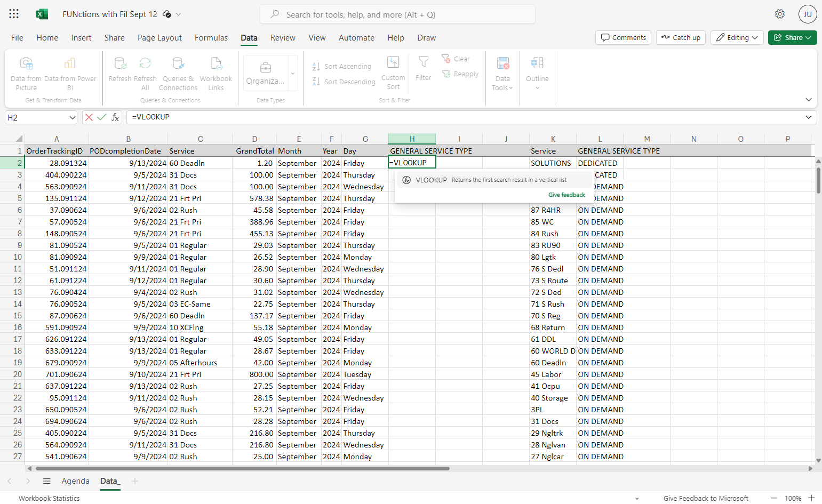Confirm the formula with checkmark icon

101,117
